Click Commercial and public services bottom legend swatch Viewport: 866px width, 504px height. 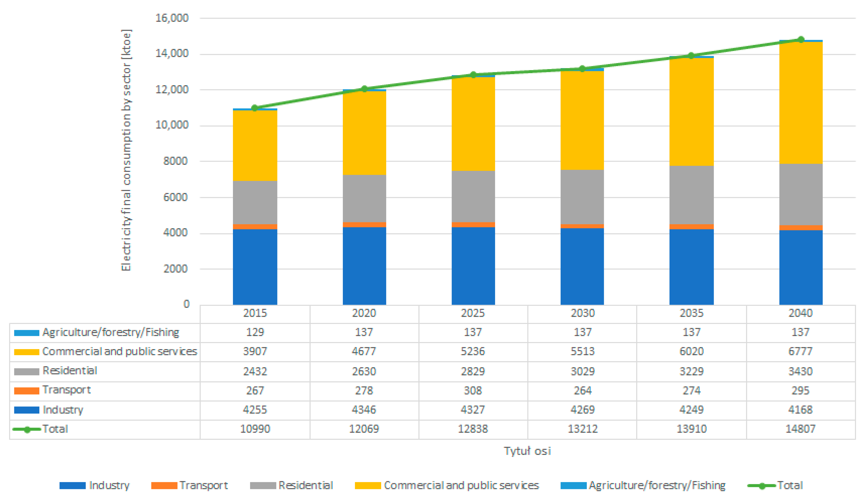coord(368,485)
